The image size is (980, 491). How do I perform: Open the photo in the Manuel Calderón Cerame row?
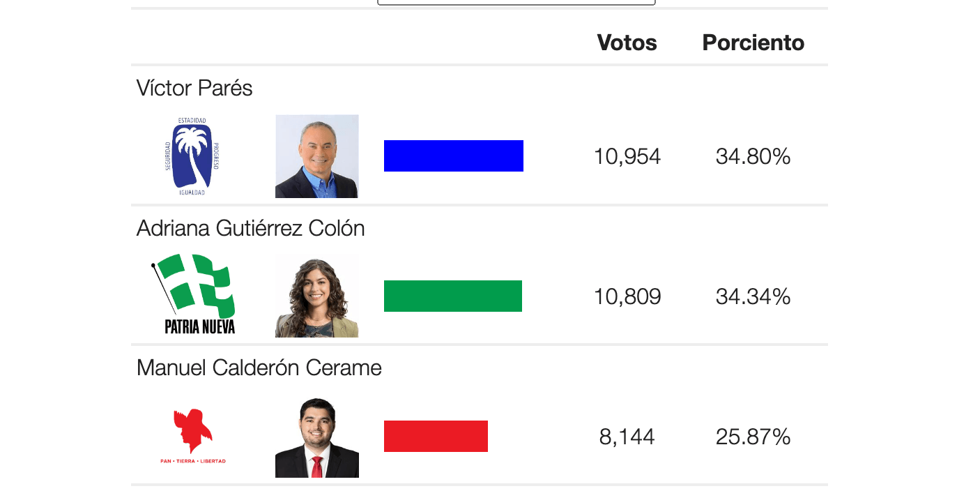[316, 437]
